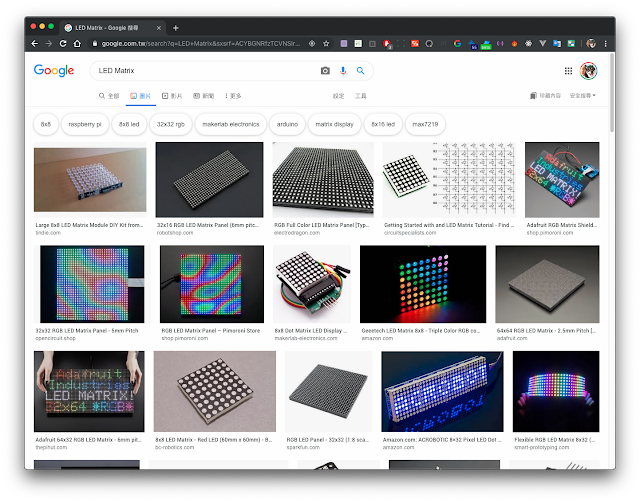
Task: Click the red-orange square extension icon
Action: pos(415,43)
